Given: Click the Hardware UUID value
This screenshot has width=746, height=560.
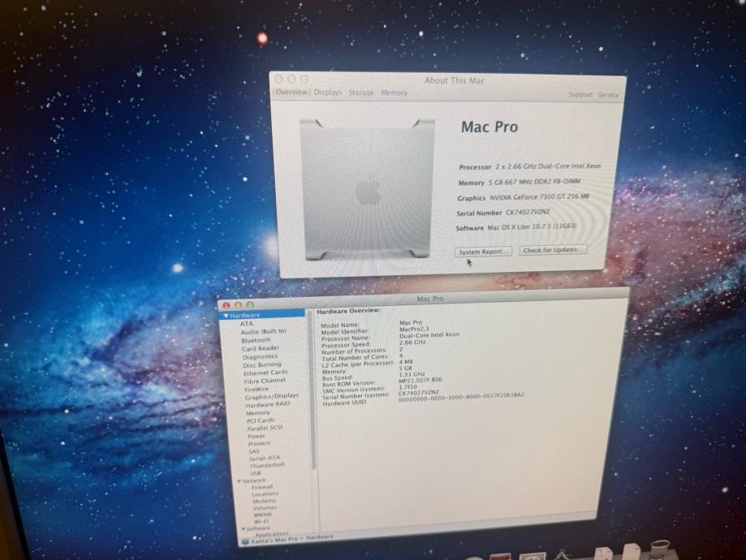Looking at the screenshot, I should tap(461, 396).
